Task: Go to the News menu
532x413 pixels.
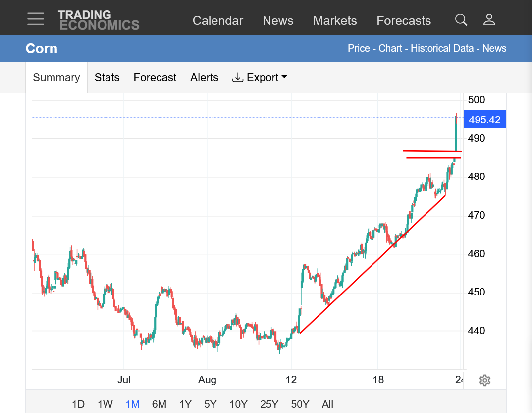Action: click(x=278, y=21)
